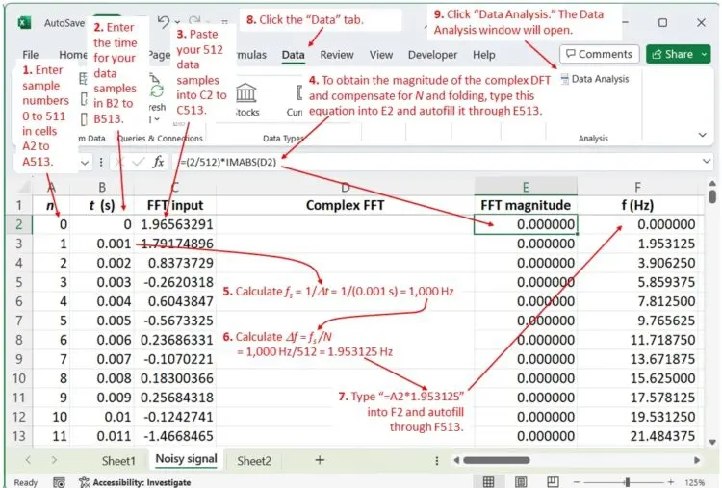This screenshot has width=722, height=488.
Task: Click the Insert Function fx icon
Action: 158,161
